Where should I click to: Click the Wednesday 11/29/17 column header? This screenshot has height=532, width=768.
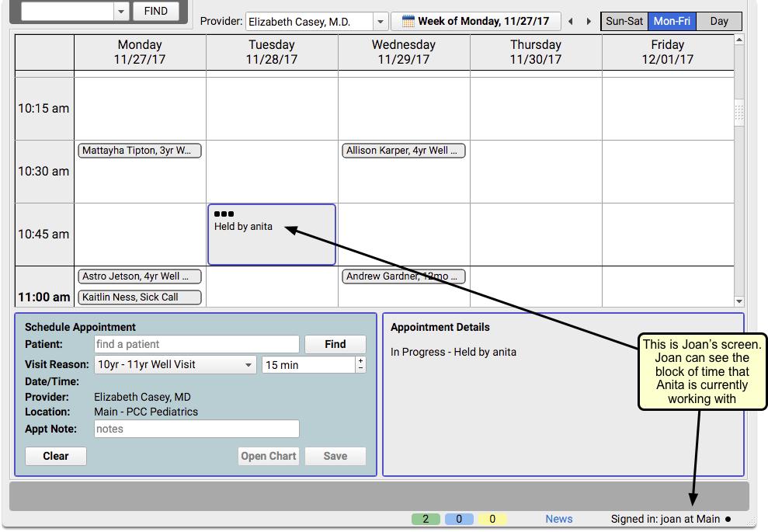[x=404, y=52]
